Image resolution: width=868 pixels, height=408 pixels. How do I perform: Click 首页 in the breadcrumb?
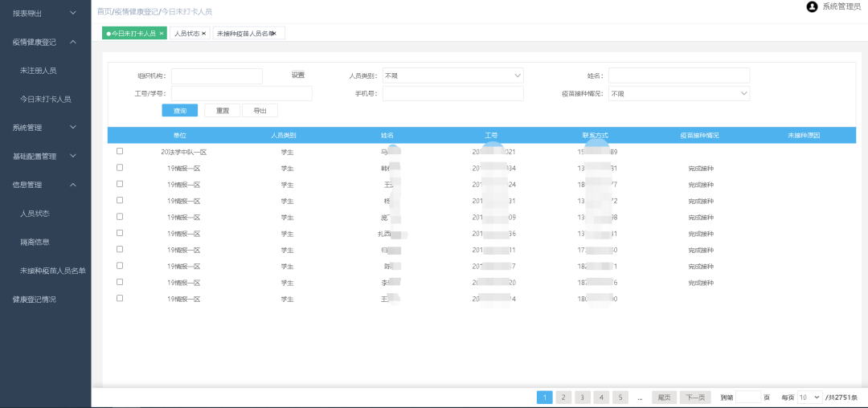[104, 11]
